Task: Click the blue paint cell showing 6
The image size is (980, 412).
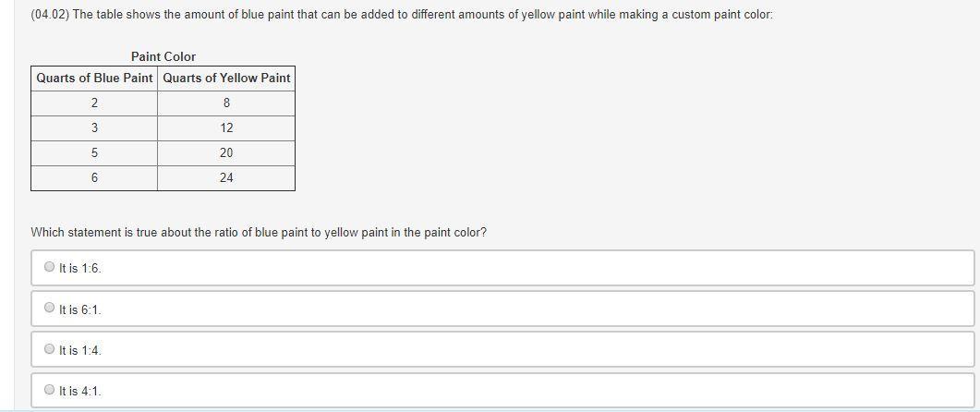Action: click(94, 178)
